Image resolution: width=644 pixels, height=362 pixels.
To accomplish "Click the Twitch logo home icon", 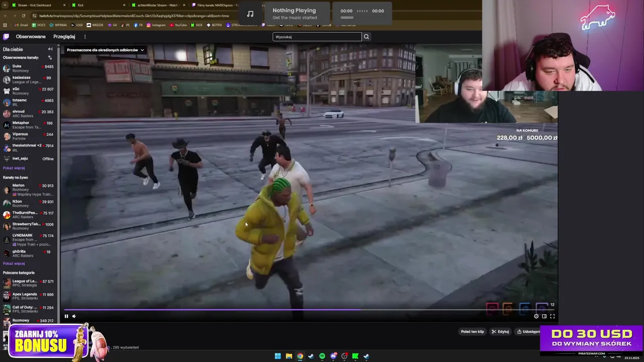I will tap(6, 37).
